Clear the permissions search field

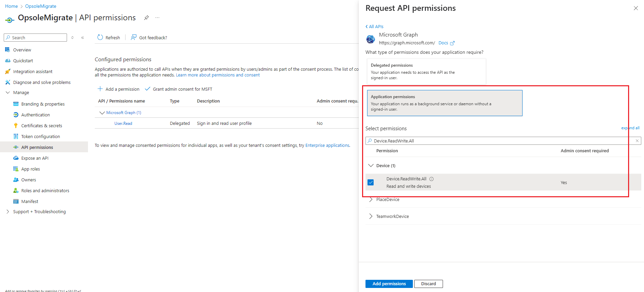coord(637,141)
